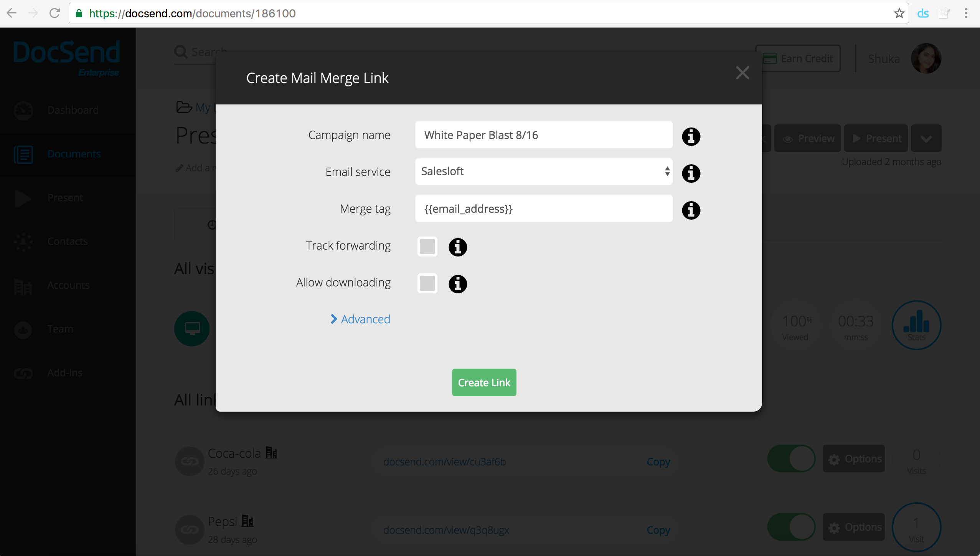This screenshot has width=980, height=556.
Task: Copy the Pepsi link
Action: click(658, 530)
